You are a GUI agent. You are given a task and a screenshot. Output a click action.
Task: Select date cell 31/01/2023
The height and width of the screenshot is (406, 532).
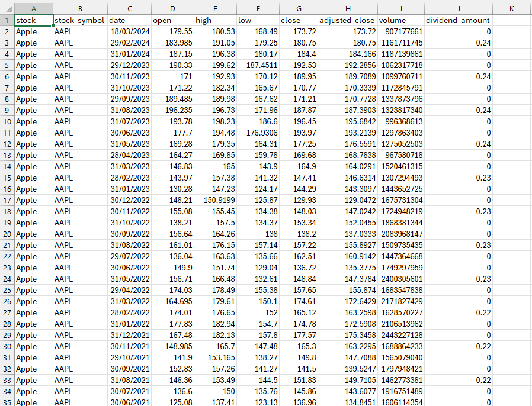[130, 189]
